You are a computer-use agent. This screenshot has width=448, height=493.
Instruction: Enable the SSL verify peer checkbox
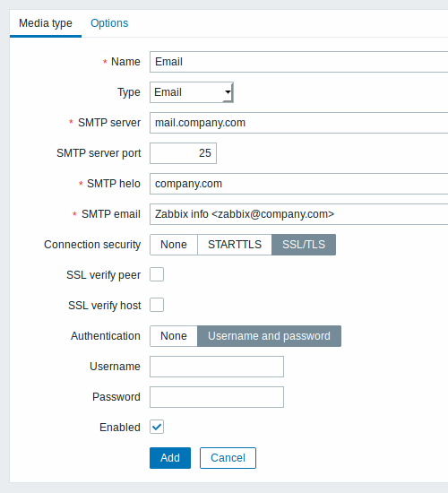pyautogui.click(x=157, y=274)
